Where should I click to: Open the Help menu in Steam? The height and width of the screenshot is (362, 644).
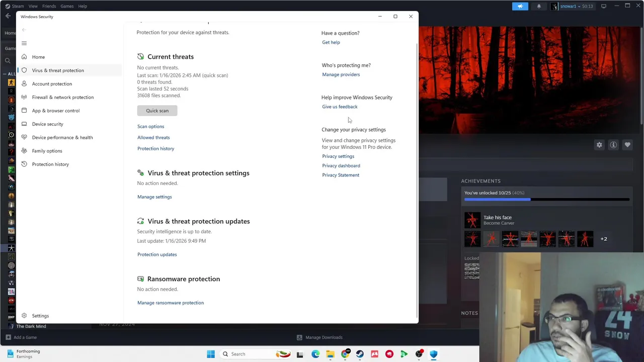click(83, 6)
